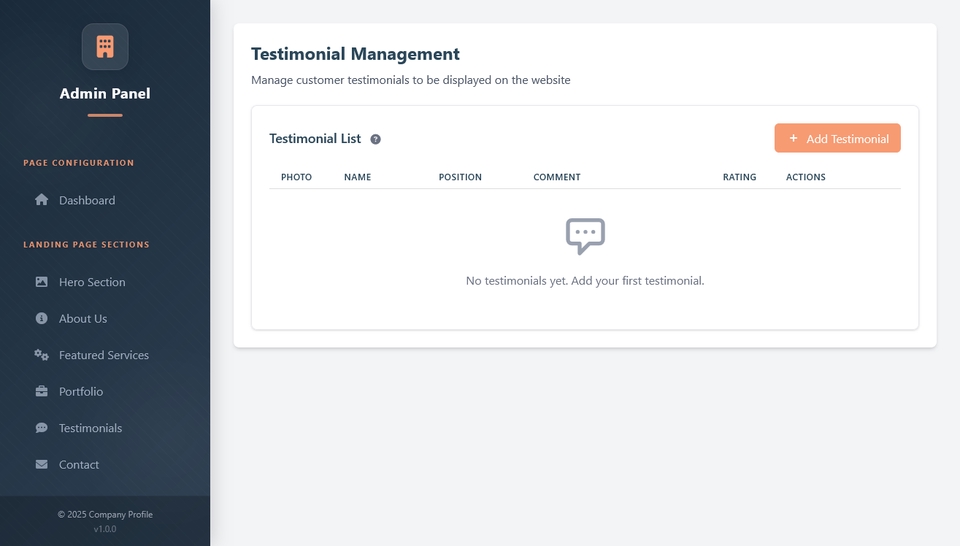Click the Admin Panel title
The image size is (960, 546).
[105, 94]
